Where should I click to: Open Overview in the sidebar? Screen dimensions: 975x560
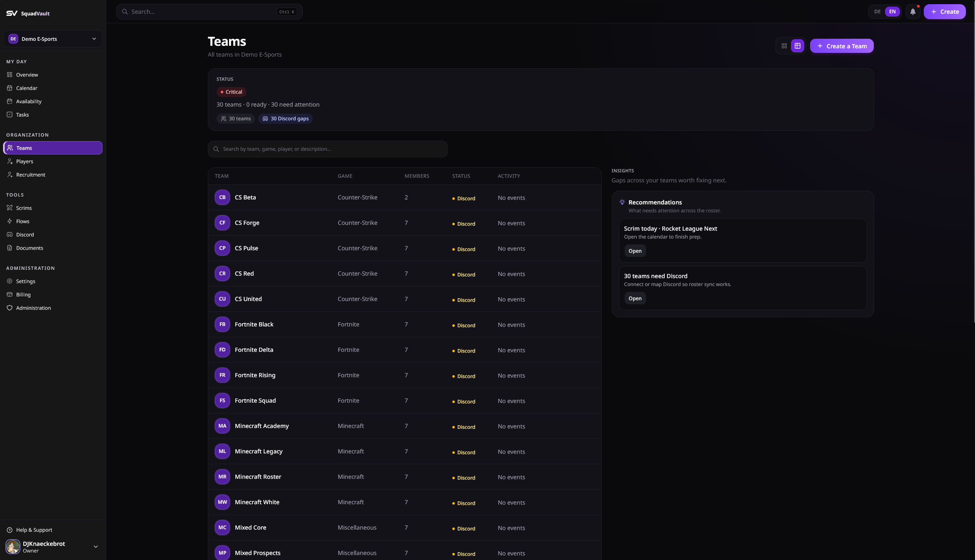click(x=52, y=75)
